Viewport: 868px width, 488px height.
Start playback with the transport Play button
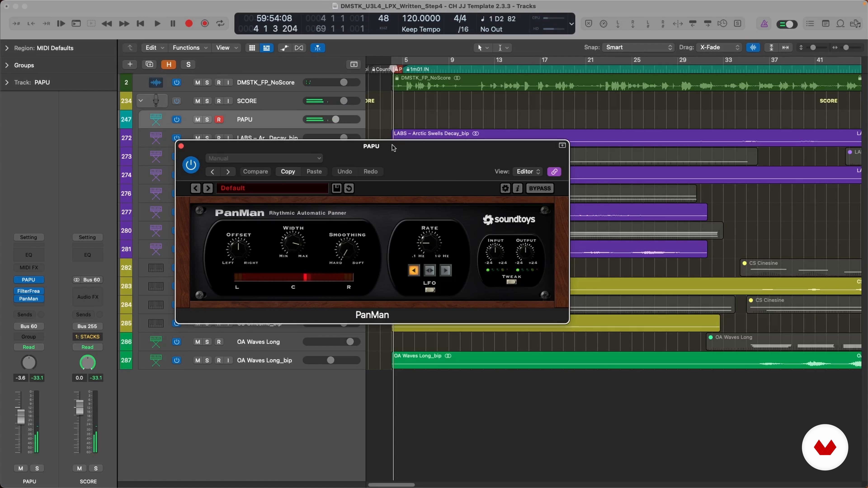point(157,23)
